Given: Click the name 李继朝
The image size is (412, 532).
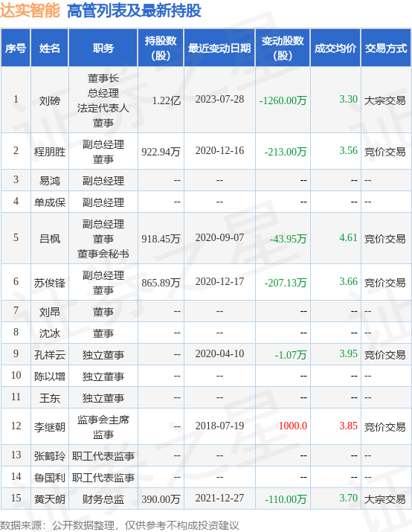Looking at the screenshot, I should point(50,427).
